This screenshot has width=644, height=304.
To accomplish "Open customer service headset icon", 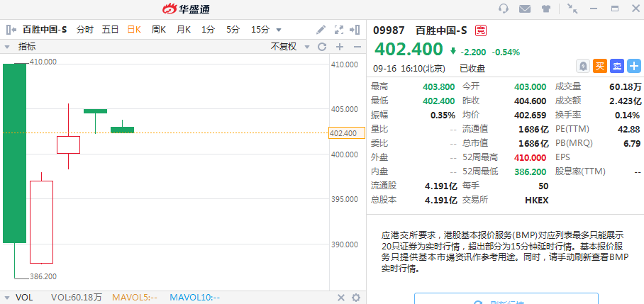I will [x=504, y=9].
